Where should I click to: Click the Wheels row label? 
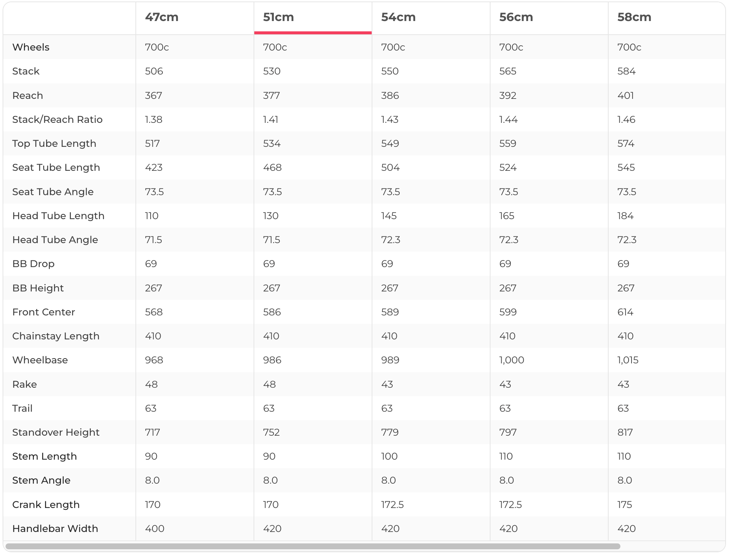[x=31, y=47]
